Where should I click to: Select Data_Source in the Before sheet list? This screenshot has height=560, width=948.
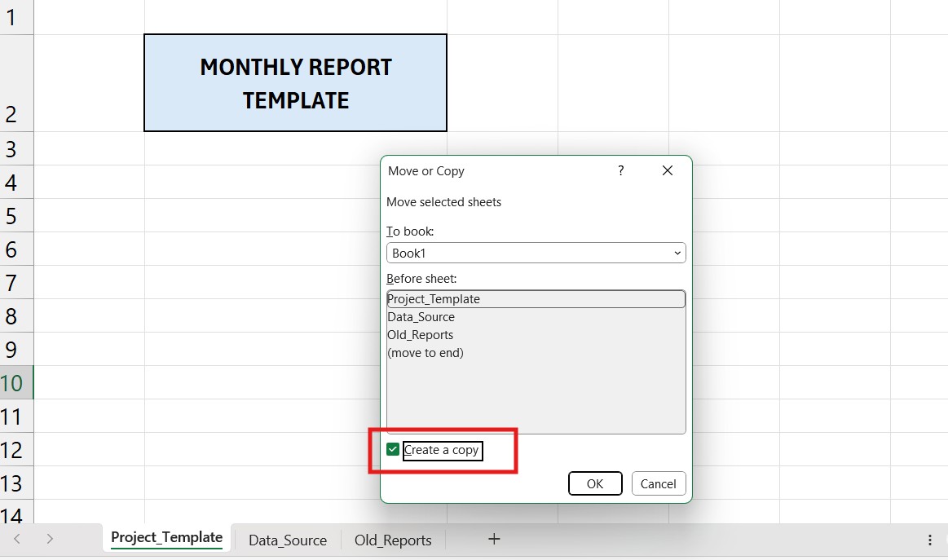421,316
